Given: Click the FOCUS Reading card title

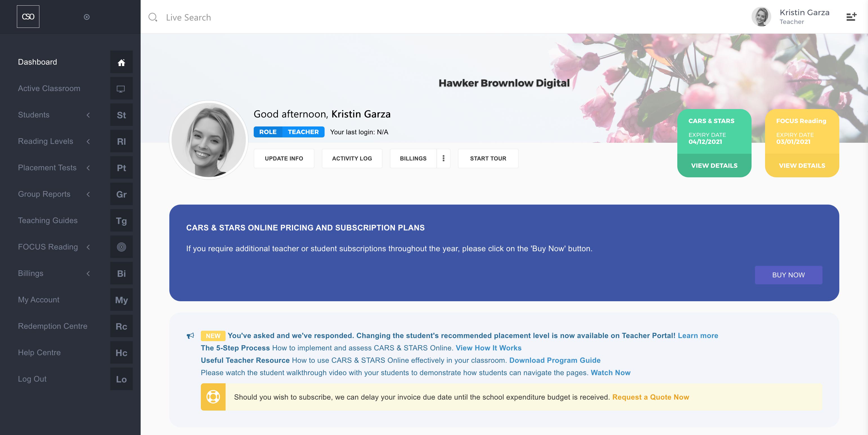Looking at the screenshot, I should 801,121.
